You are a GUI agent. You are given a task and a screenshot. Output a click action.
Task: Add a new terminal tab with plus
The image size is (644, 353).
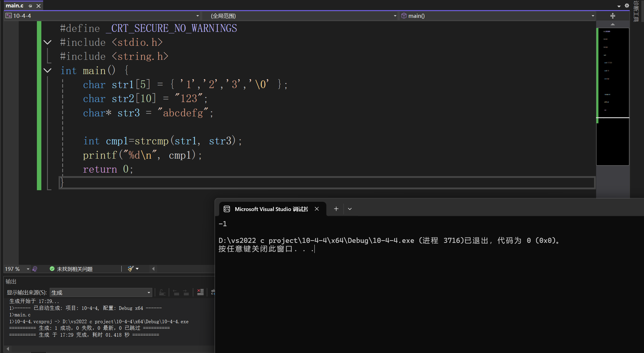click(336, 209)
